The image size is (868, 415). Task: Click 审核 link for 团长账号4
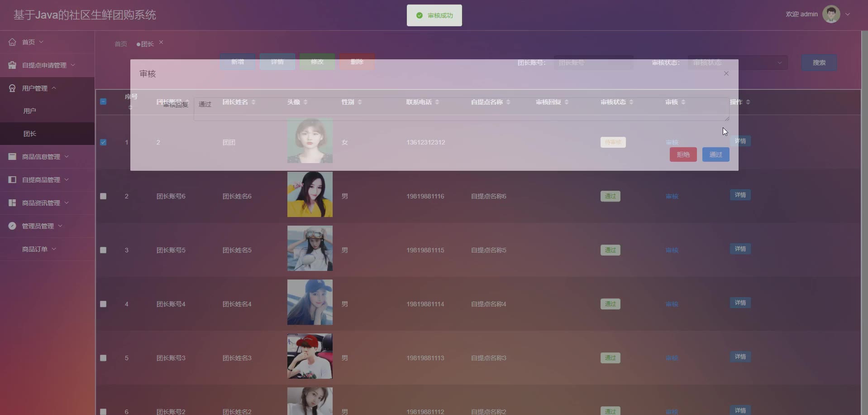(672, 304)
